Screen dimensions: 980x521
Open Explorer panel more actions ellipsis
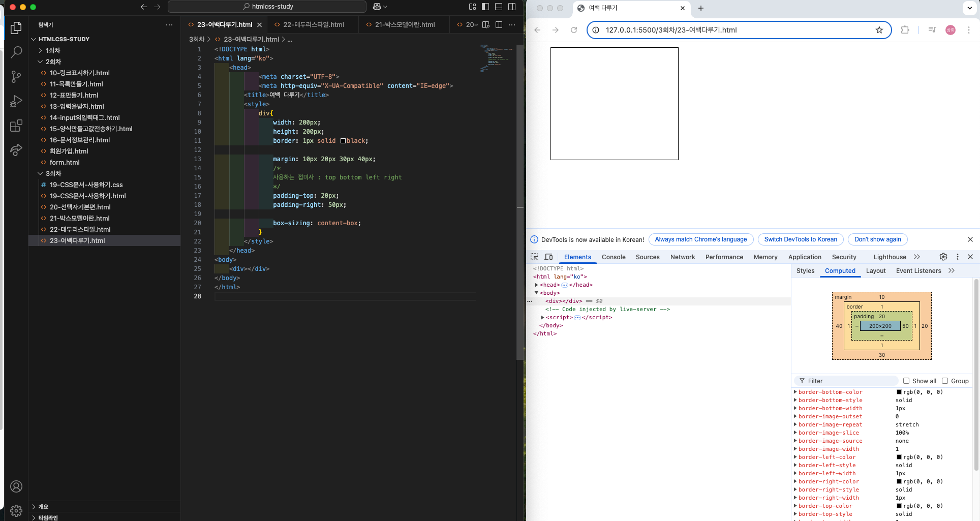[x=169, y=24]
